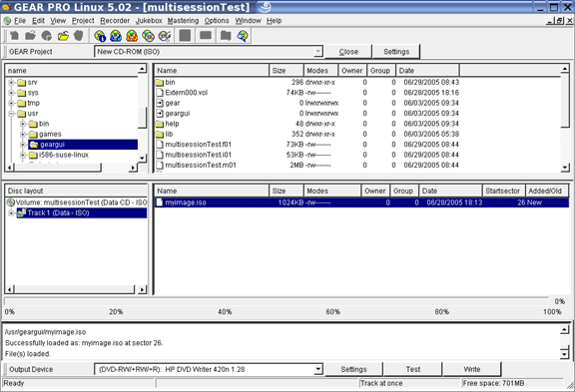
Task: Click the file list scroll-down arrow
Action: pos(565,168)
